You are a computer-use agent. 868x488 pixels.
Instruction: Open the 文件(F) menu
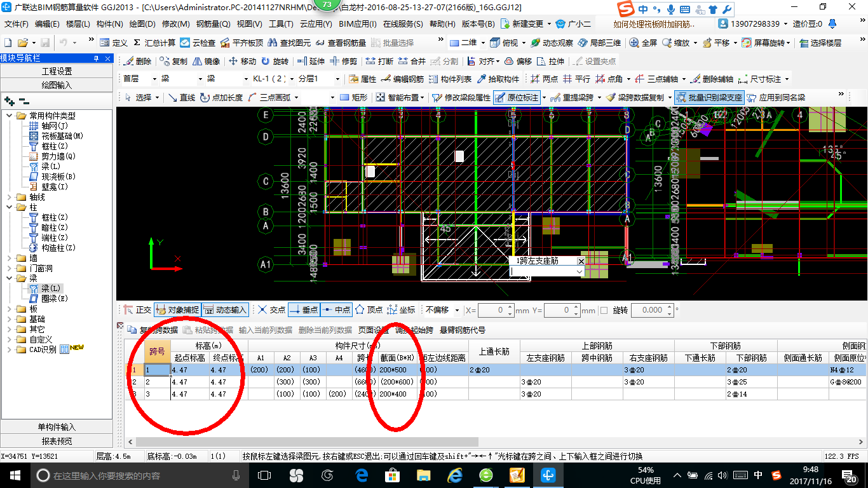17,24
